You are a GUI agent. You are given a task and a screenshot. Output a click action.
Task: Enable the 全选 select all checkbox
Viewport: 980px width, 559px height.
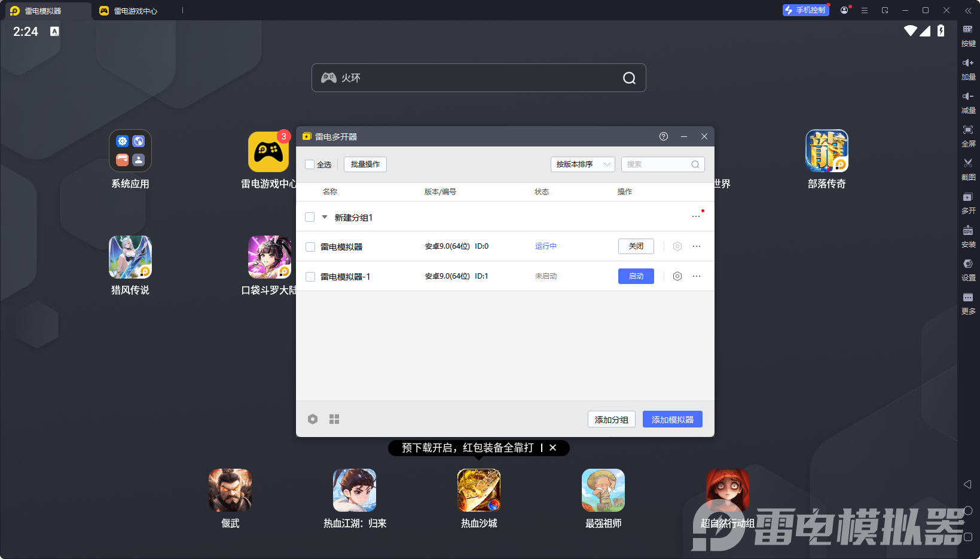point(310,164)
